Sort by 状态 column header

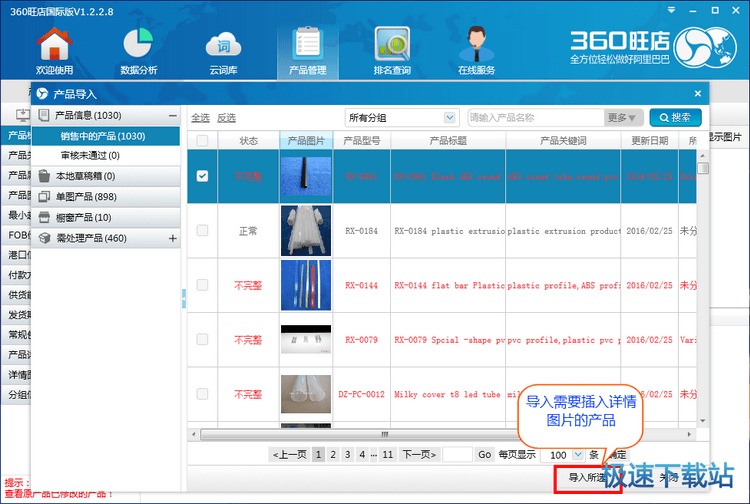[249, 141]
